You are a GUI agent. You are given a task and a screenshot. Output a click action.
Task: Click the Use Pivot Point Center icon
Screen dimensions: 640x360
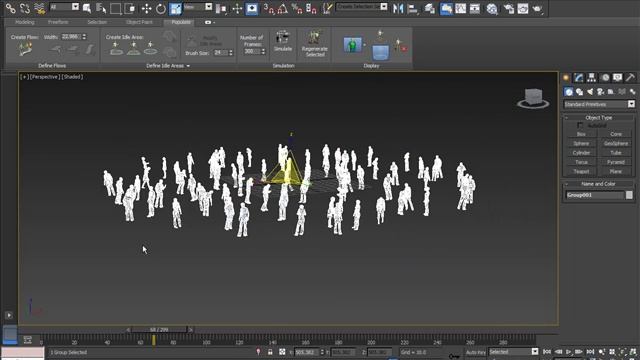coord(221,8)
